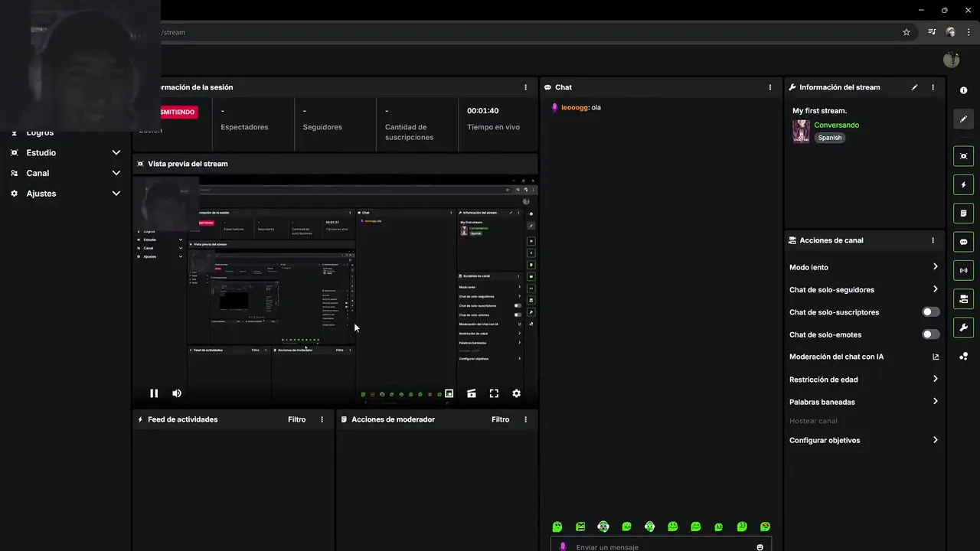Edit stream info with pencil icon
980x551 pixels.
914,87
